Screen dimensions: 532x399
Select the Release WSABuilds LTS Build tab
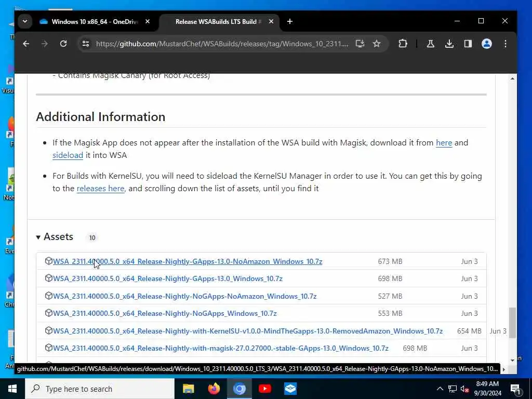[x=219, y=22]
